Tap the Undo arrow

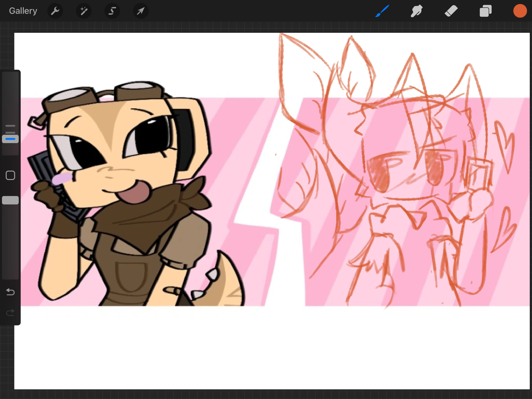coord(10,292)
